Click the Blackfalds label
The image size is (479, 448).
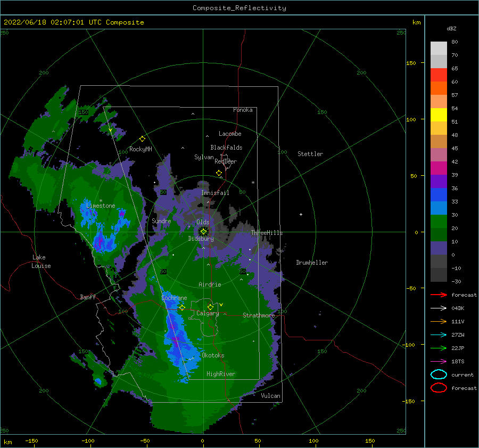click(226, 148)
